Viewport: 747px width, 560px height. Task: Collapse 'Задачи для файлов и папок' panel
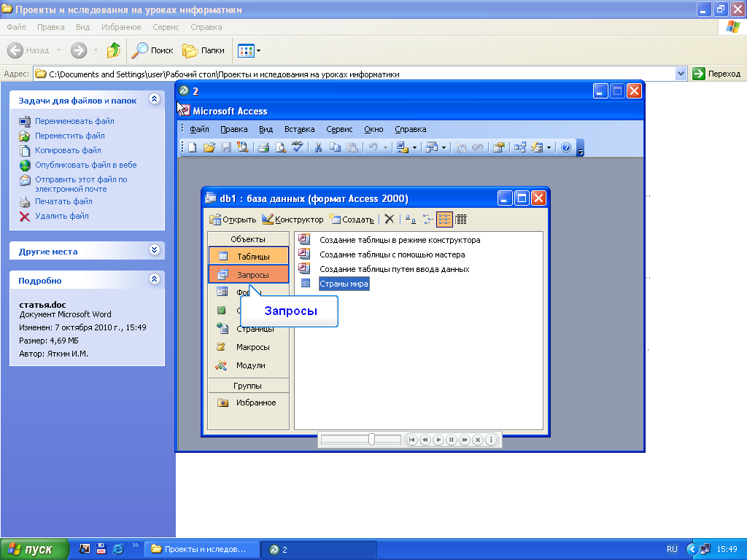click(x=154, y=98)
